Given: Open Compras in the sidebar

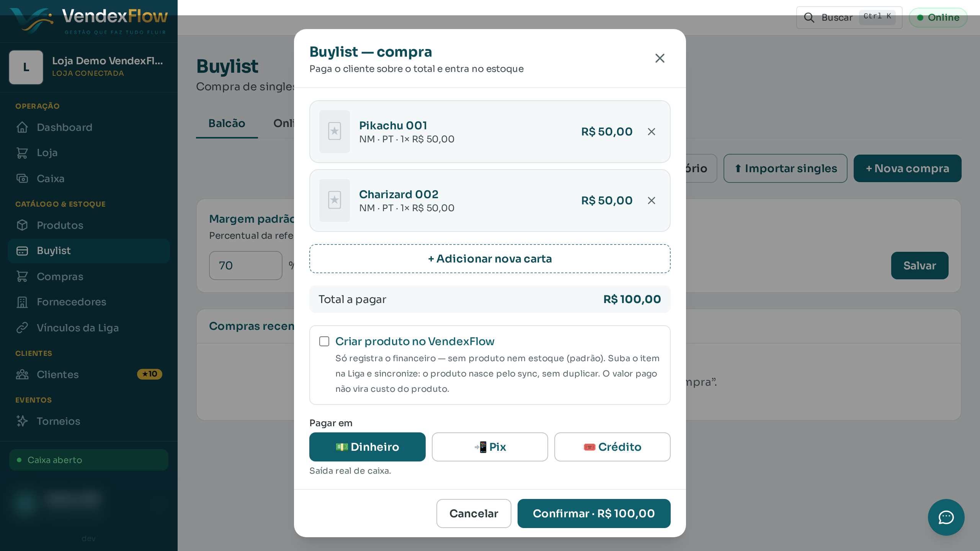Looking at the screenshot, I should [x=89, y=277].
